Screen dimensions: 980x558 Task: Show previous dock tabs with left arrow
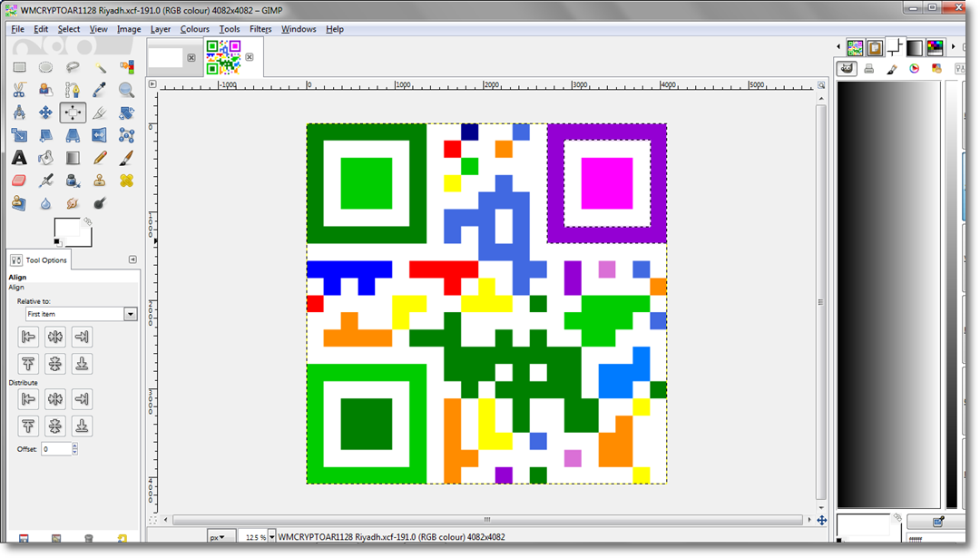tap(838, 47)
